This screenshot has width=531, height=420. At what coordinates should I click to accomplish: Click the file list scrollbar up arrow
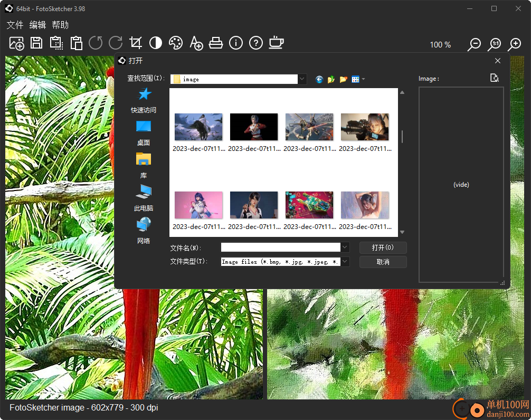pos(402,92)
